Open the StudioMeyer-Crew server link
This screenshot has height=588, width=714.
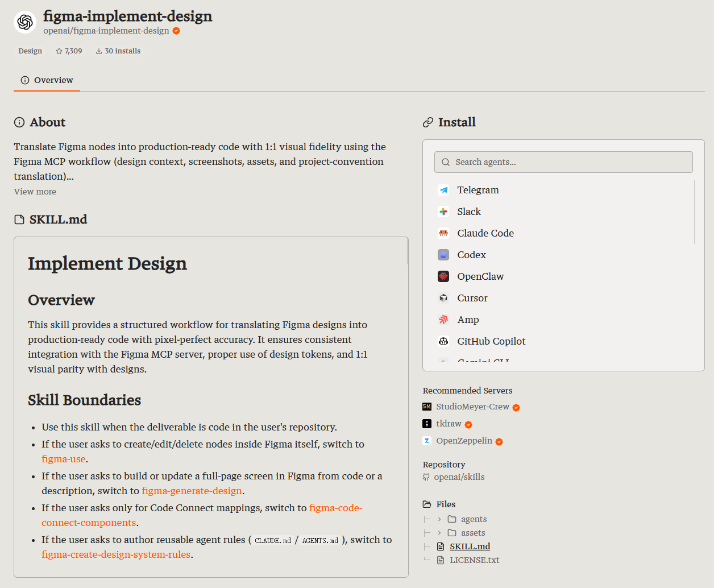(x=472, y=407)
